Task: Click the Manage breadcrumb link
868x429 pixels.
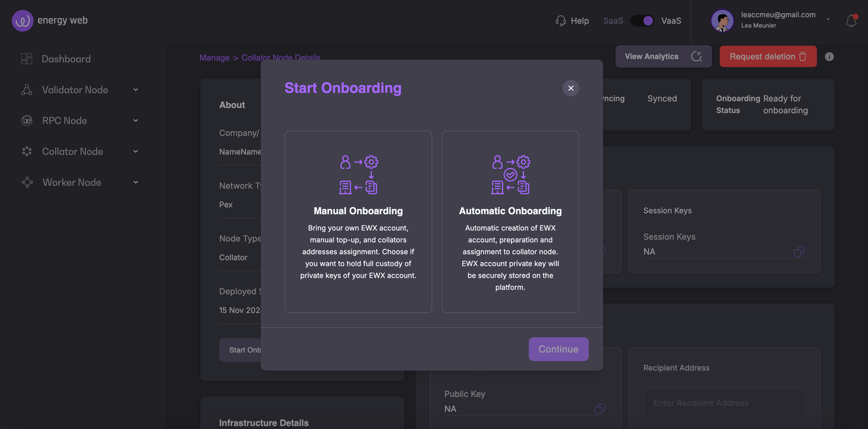Action: [214, 58]
